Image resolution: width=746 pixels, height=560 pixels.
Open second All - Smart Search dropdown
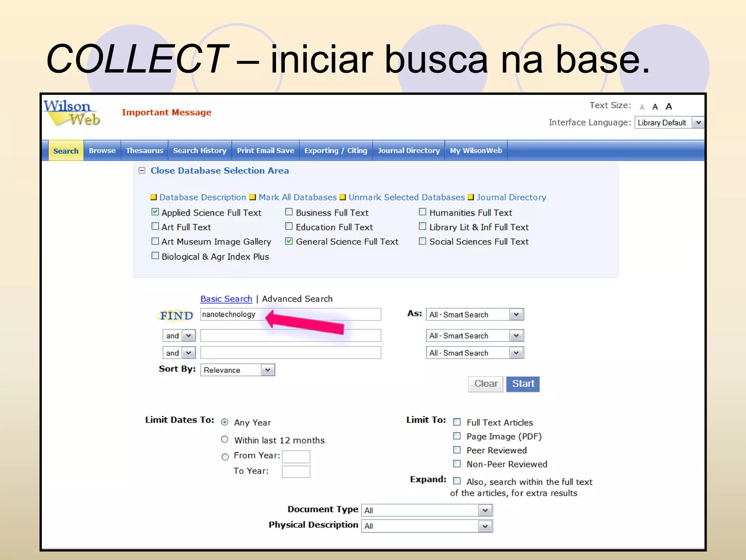tap(475, 336)
